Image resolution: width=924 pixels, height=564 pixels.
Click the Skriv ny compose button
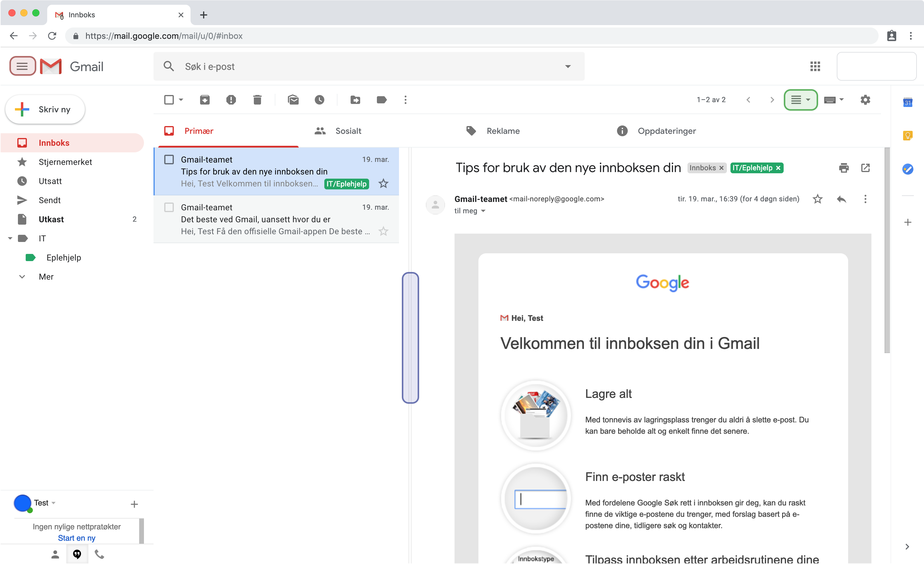click(x=45, y=110)
